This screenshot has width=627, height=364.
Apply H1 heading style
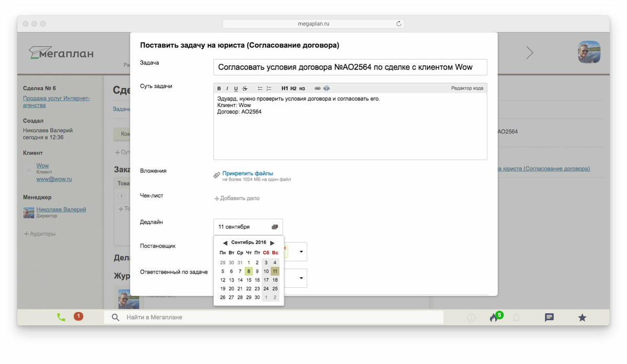coord(285,88)
